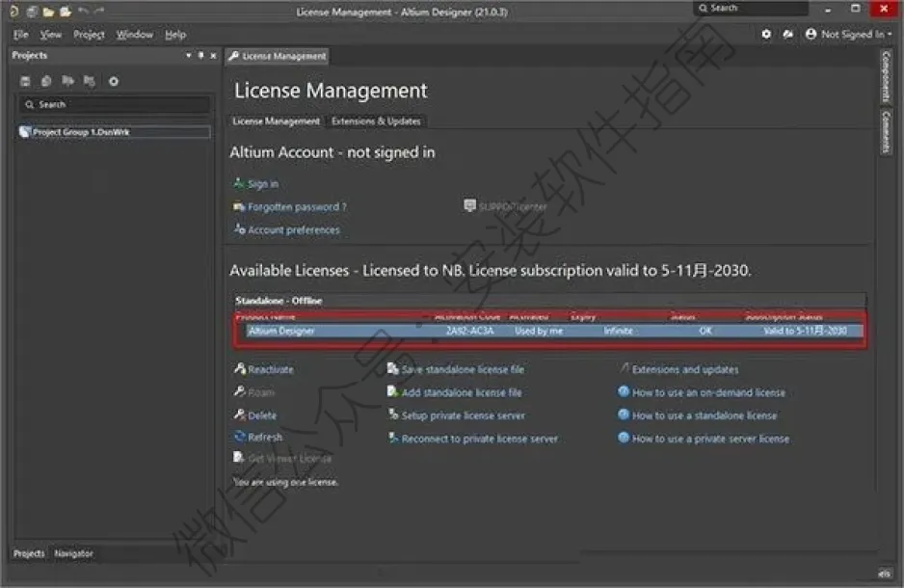Click the Subscription Status column header
Viewport: 904px width, 588px height.
pyautogui.click(x=784, y=316)
